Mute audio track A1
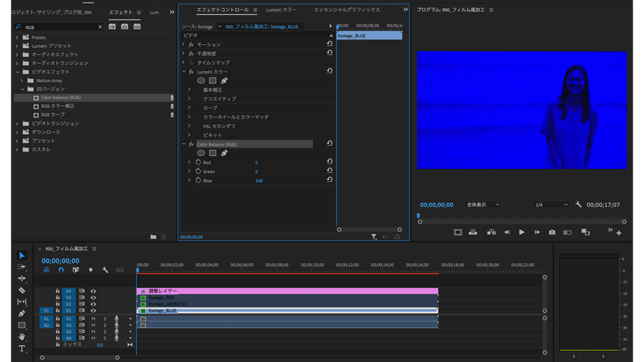The width and height of the screenshot is (644, 362). 94,319
